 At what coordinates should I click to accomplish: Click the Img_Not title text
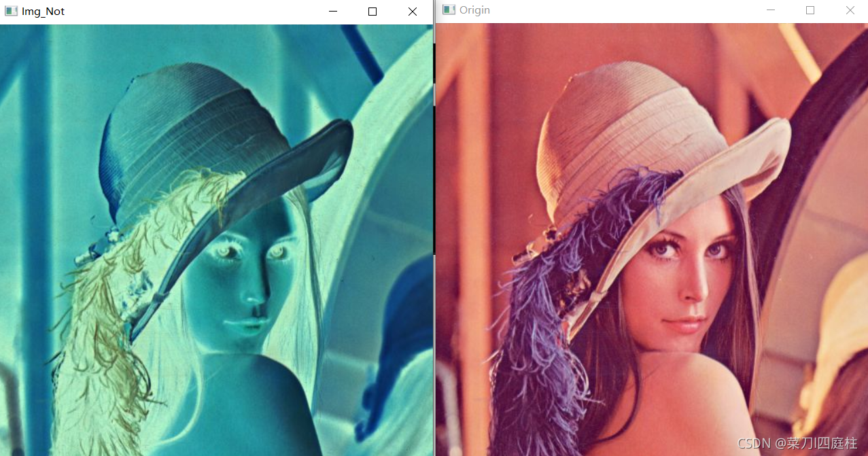pos(44,12)
